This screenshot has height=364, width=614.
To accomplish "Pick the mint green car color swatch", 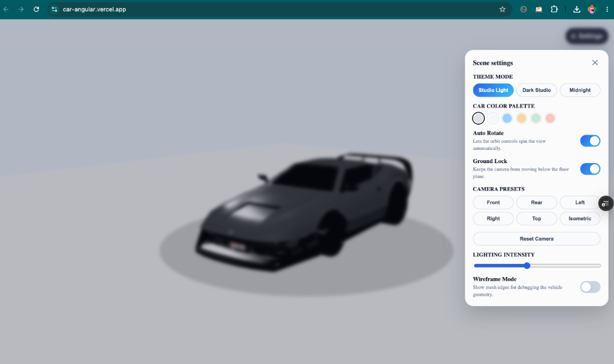I will point(535,118).
